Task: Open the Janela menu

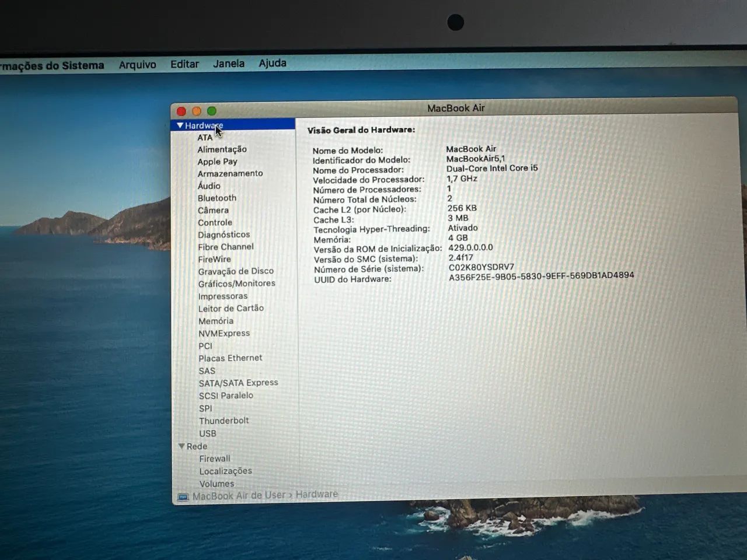Action: click(x=228, y=64)
